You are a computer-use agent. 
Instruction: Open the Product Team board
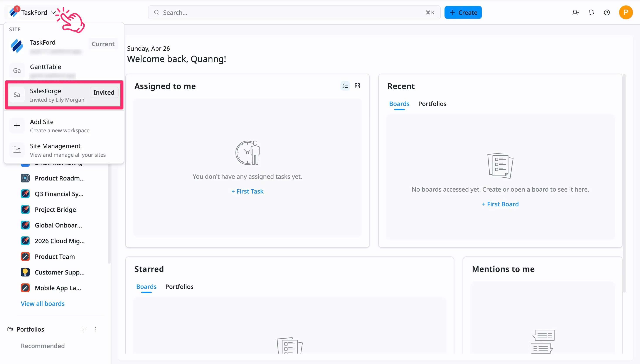[x=55, y=257]
